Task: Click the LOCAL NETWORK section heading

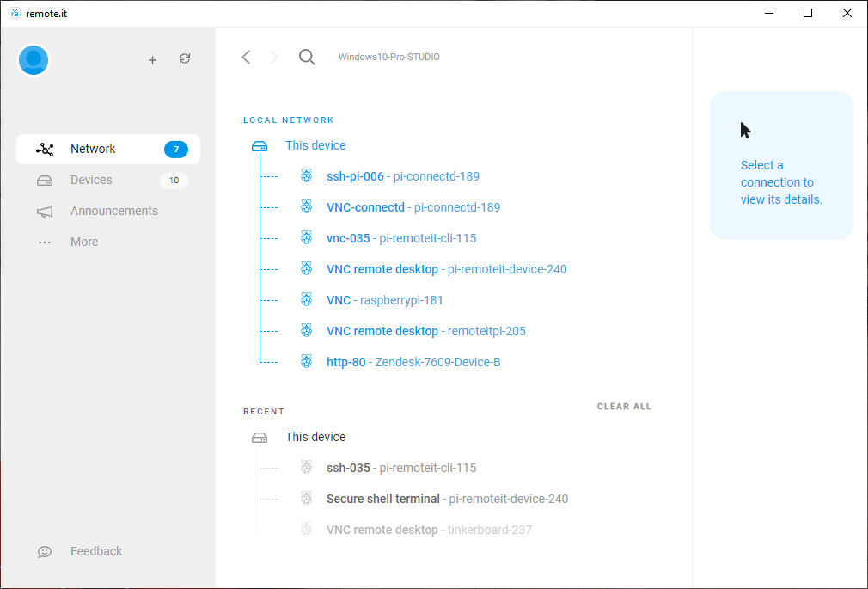Action: tap(289, 120)
